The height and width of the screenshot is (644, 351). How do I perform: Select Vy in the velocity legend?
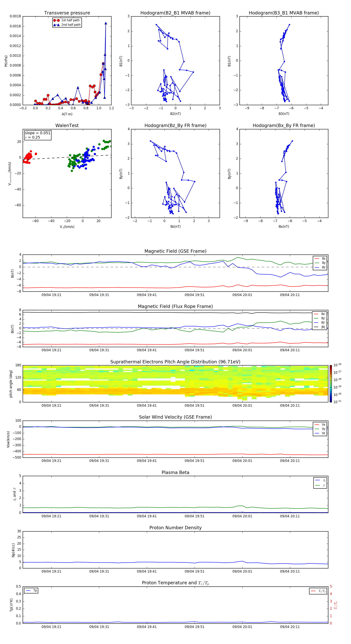[320, 429]
